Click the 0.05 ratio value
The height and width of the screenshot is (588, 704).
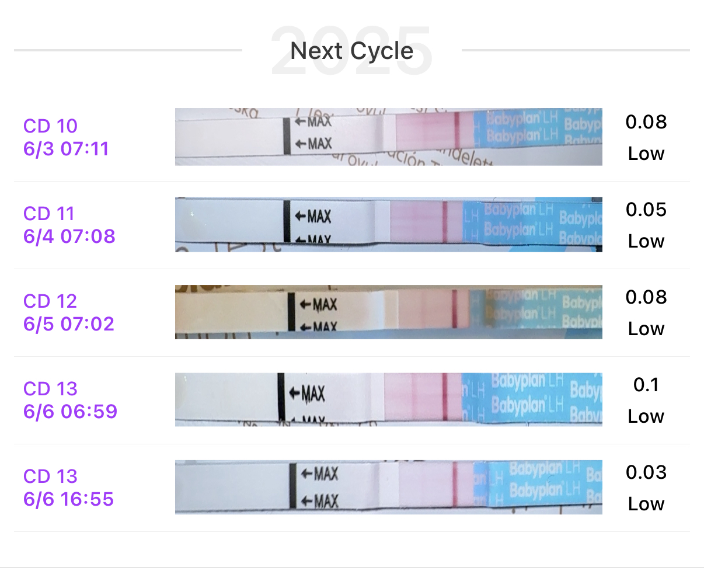pos(646,210)
